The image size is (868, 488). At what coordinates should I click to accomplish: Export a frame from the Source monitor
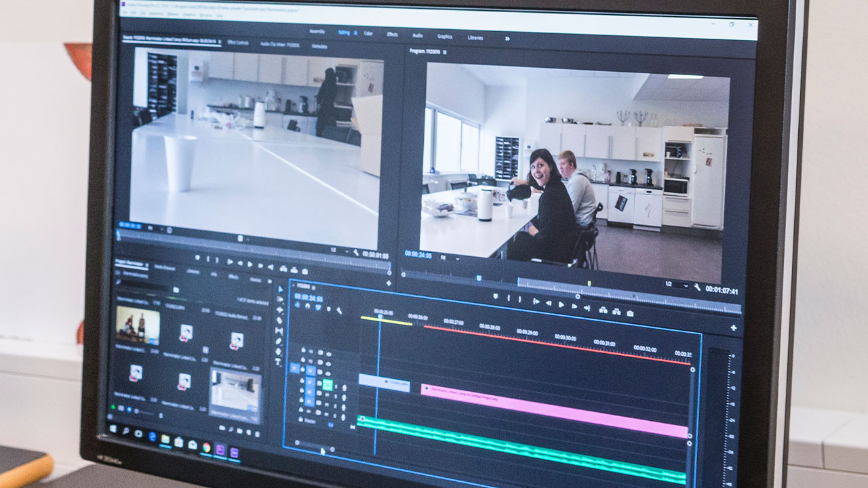pos(305,271)
